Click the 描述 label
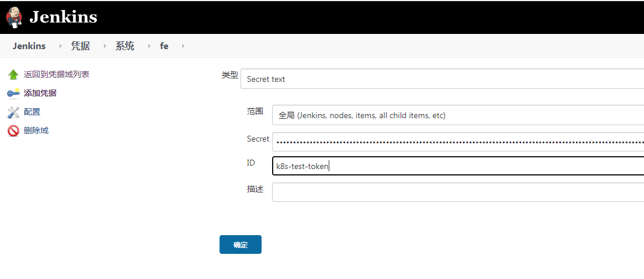Screen dimensions: 644x279 (x=255, y=189)
